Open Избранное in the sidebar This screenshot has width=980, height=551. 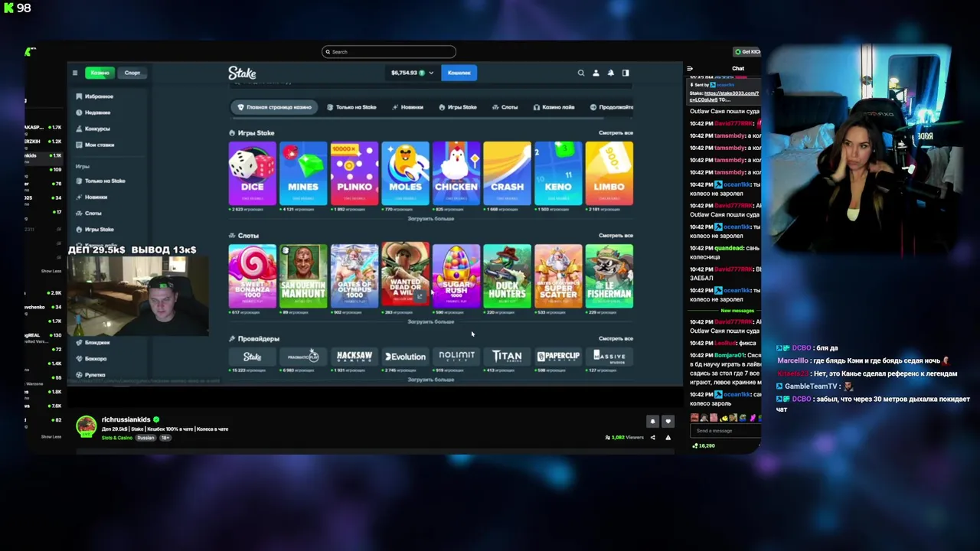94,96
